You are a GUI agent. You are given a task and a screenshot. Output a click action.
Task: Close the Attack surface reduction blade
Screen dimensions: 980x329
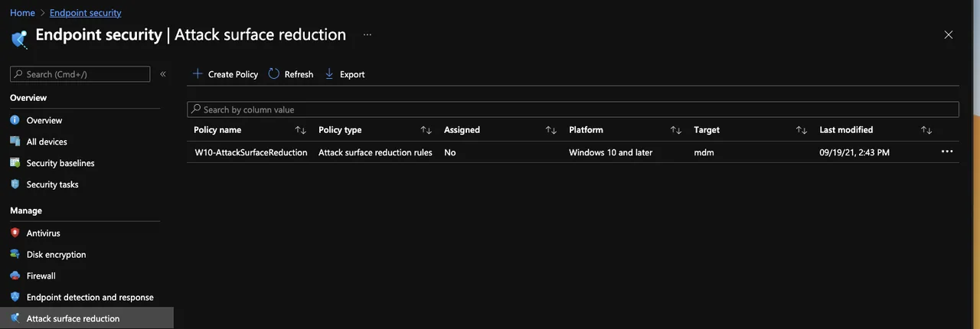click(x=949, y=34)
